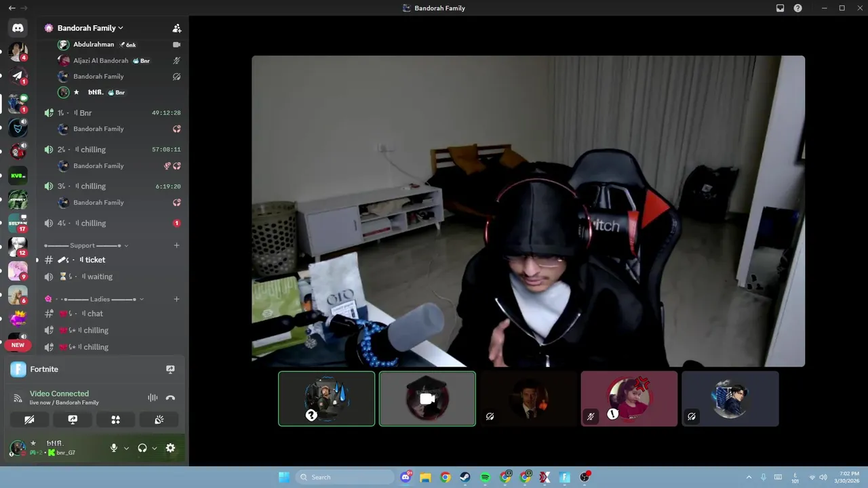Add channel to Ladies category plus
The width and height of the screenshot is (868, 488).
(176, 299)
